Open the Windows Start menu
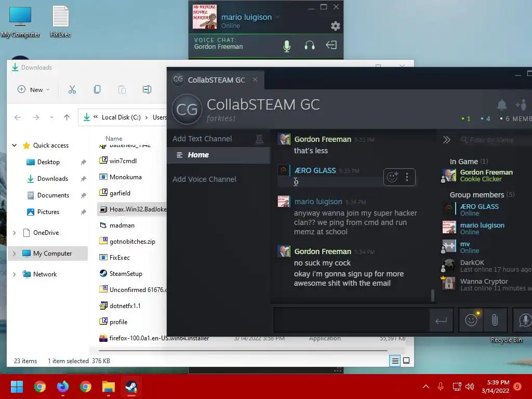This screenshot has width=532, height=399. (x=17, y=387)
